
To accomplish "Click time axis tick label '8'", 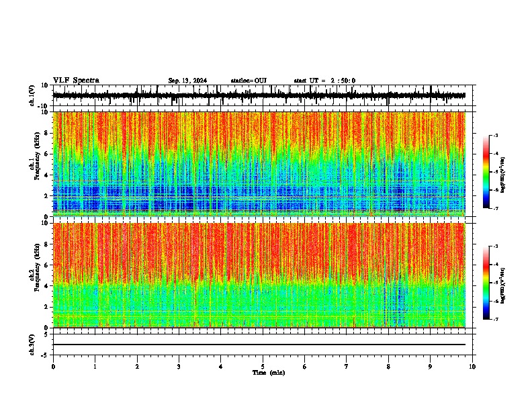I will pos(388,367).
